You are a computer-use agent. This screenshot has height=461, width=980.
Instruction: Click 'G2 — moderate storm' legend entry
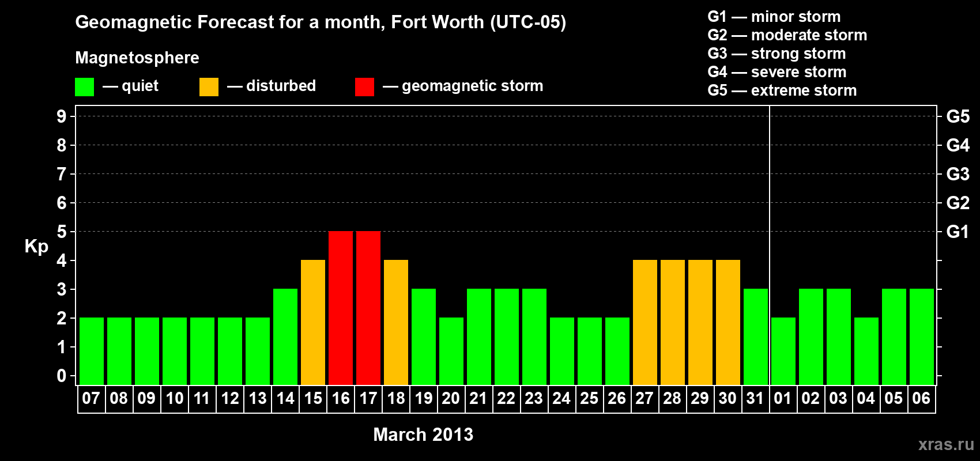787,35
